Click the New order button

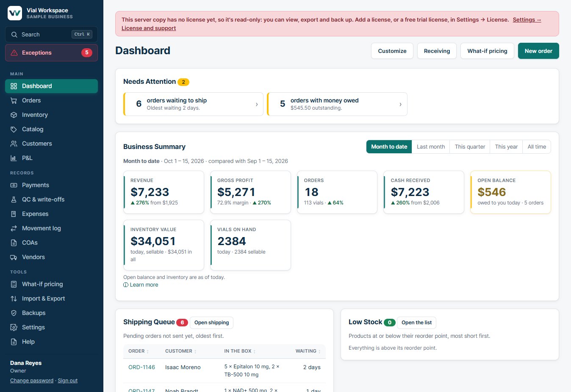coord(538,51)
